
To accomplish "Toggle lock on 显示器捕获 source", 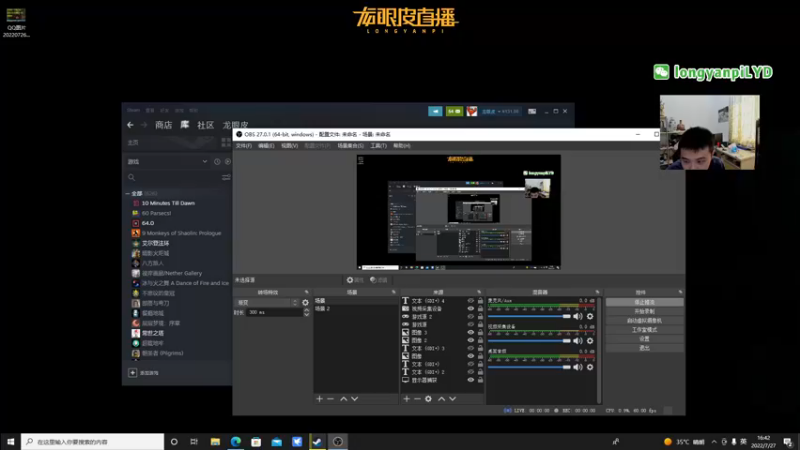I will 480,380.
